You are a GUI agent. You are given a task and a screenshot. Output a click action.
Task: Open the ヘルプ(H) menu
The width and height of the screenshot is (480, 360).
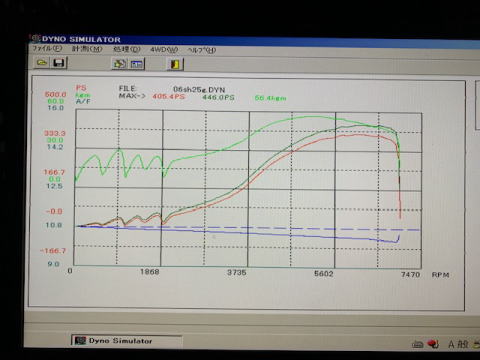coord(201,50)
